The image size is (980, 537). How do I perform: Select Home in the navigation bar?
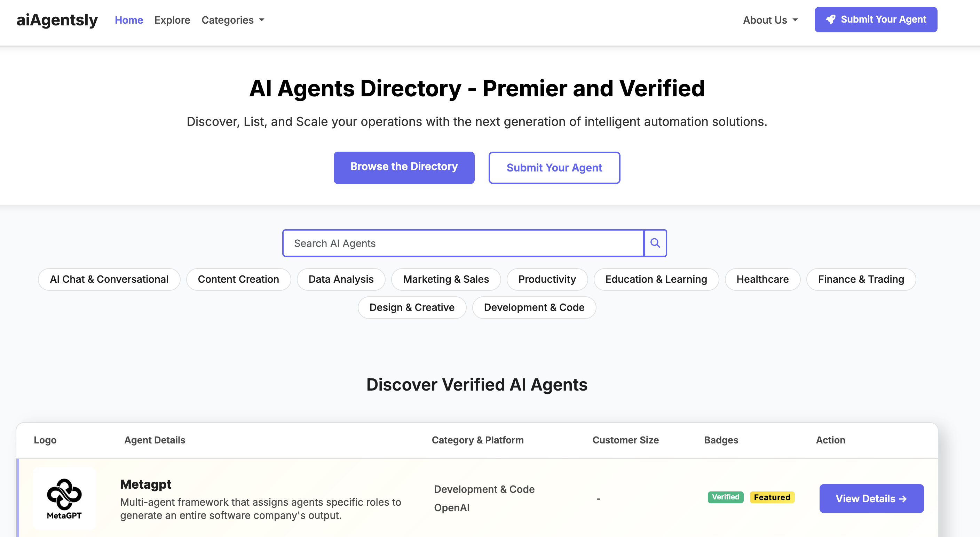tap(128, 20)
